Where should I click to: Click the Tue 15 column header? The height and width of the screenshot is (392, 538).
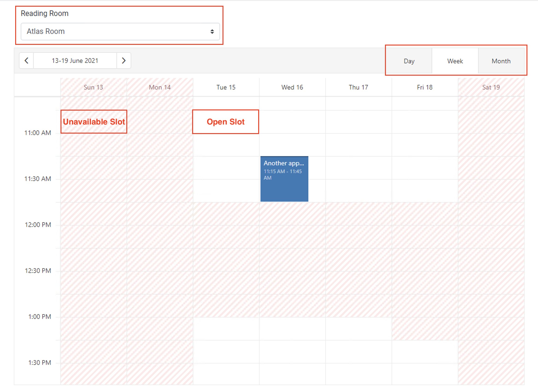point(226,87)
